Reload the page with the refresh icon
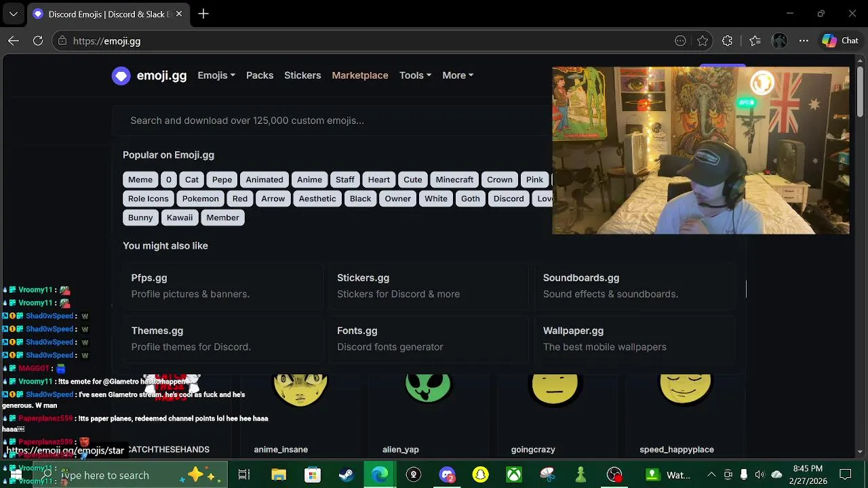 38,41
